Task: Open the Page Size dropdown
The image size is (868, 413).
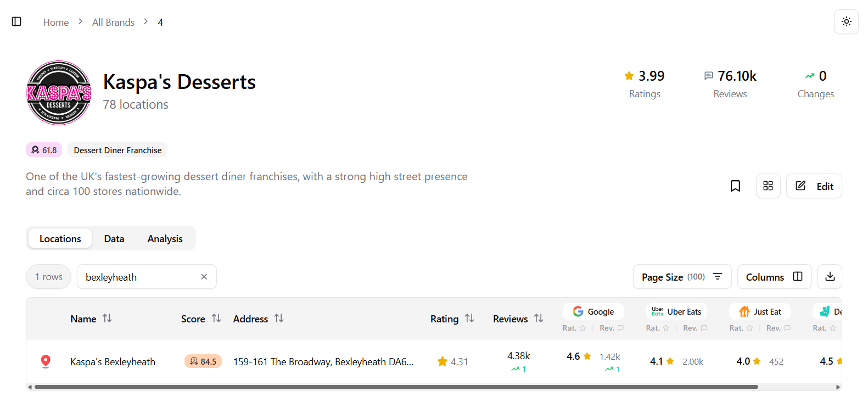Action: click(x=682, y=277)
